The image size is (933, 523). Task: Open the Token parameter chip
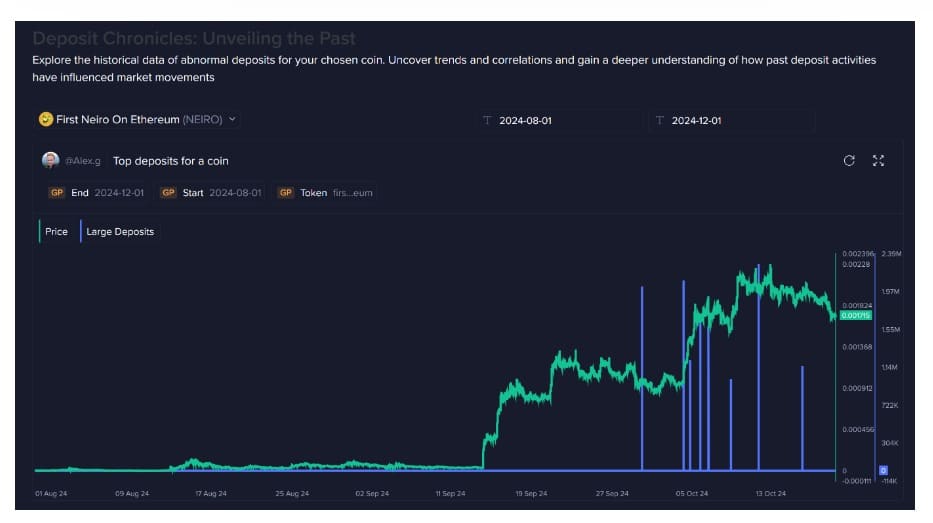point(326,193)
